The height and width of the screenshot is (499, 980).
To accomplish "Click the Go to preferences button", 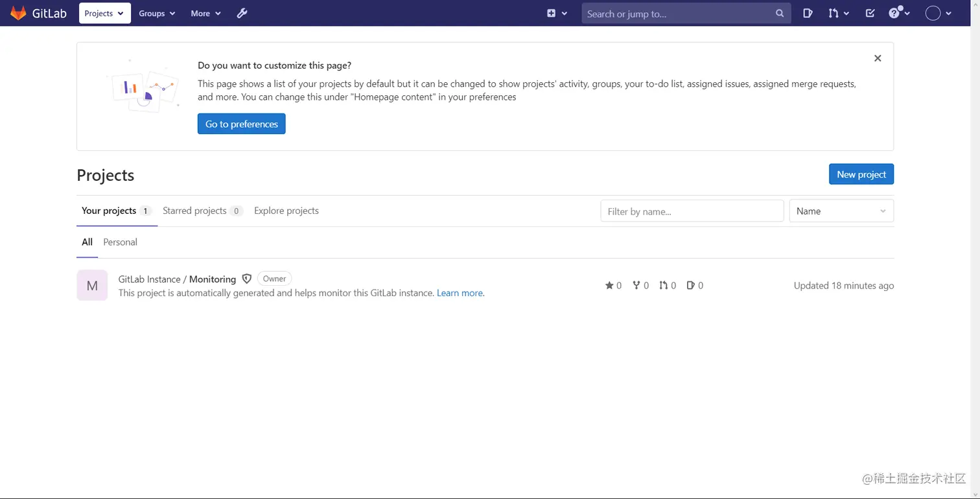I will click(x=242, y=124).
